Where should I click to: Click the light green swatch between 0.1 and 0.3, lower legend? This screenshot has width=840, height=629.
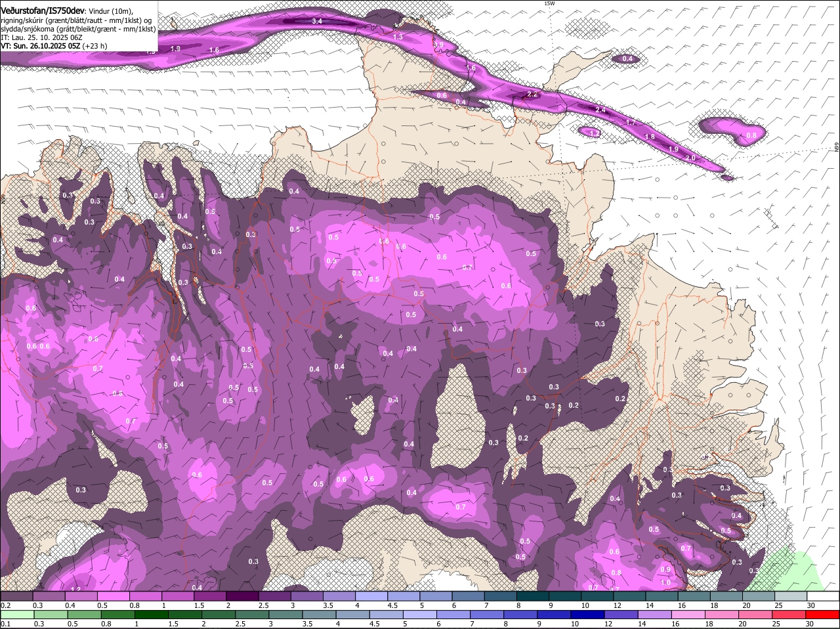[16, 615]
